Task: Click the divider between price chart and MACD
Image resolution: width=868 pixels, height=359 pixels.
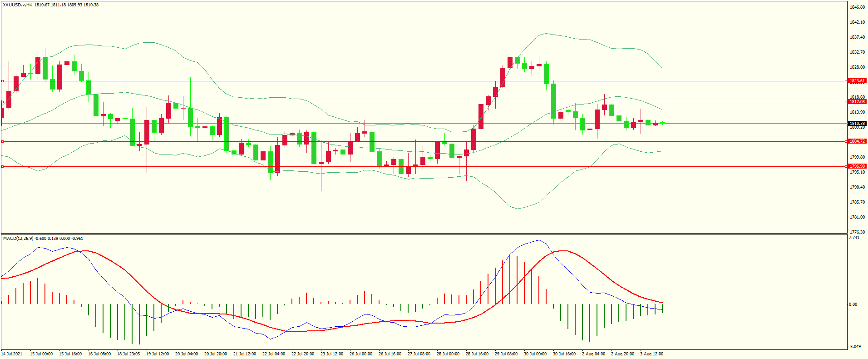Action: (424, 234)
